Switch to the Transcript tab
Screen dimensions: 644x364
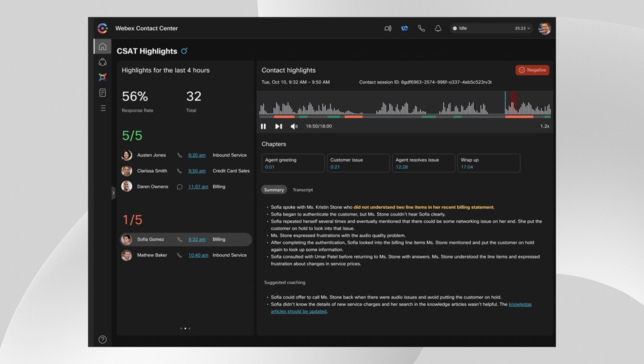(x=302, y=190)
